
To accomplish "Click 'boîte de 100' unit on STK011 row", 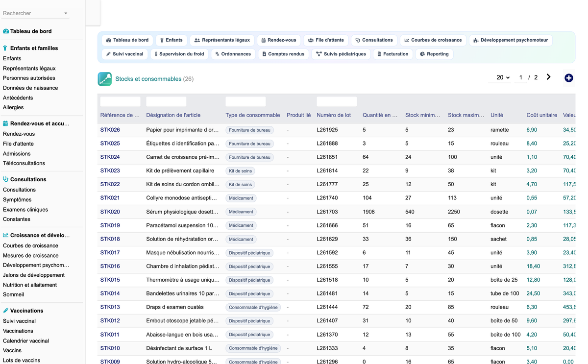I will [506, 335].
